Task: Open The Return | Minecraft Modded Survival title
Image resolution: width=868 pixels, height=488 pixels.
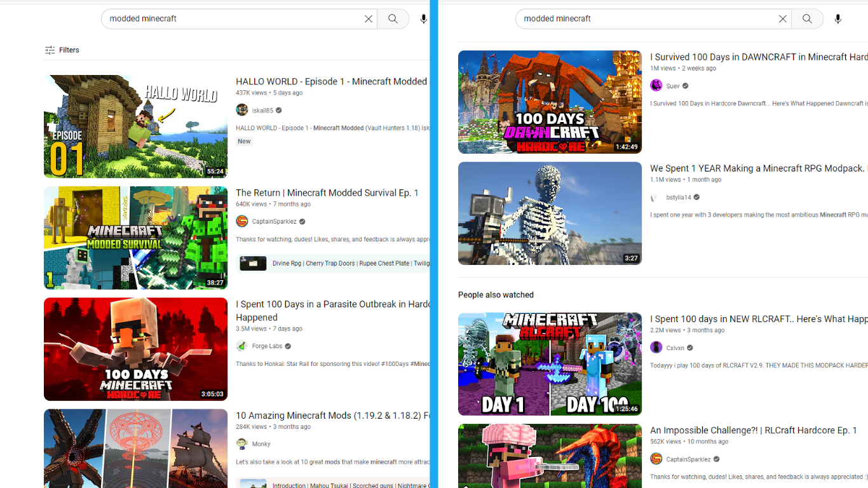Action: [327, 193]
